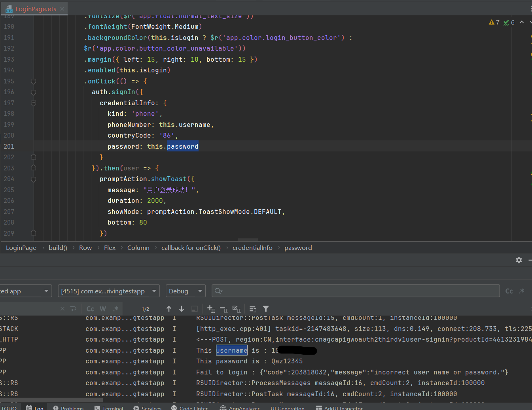Click the add selection for next occurrence icon
532x410 pixels.
[x=211, y=309]
